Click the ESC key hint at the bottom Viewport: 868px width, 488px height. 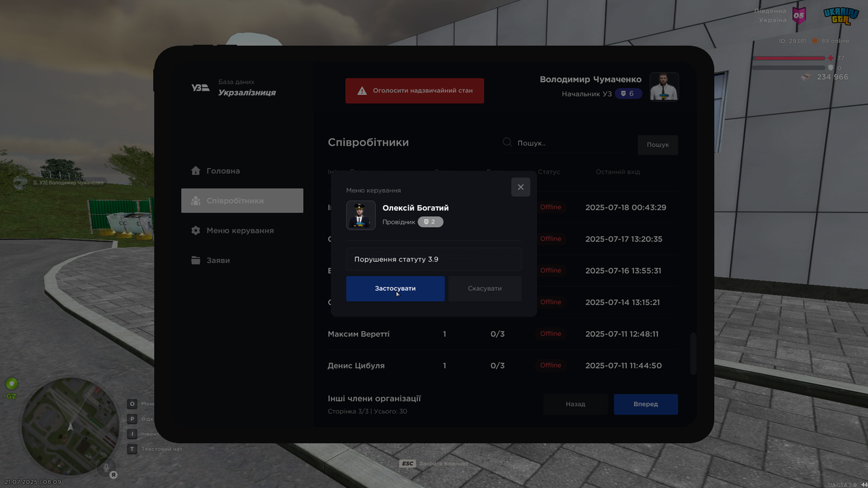click(407, 464)
